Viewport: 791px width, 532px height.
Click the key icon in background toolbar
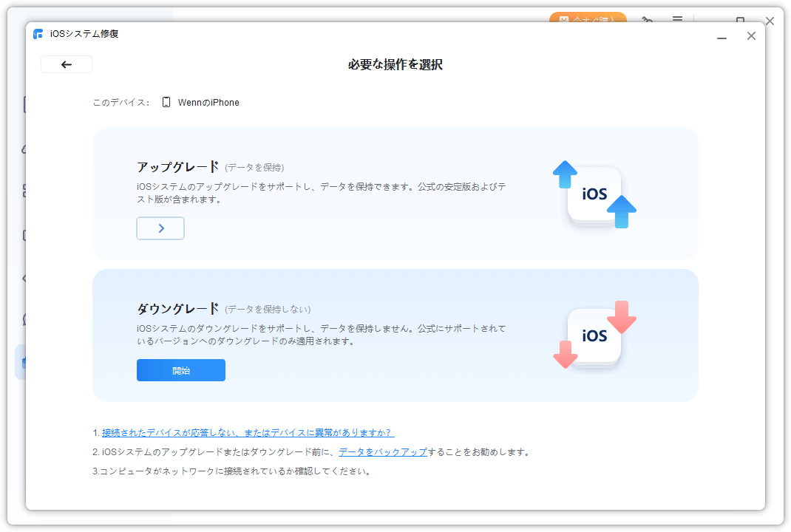click(648, 19)
